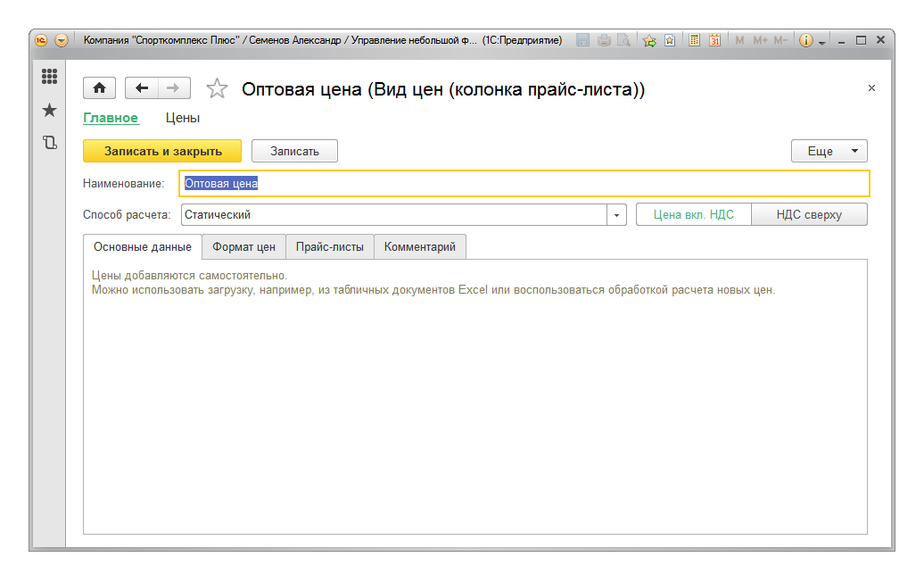Click the 1C application logo icon
924x565 pixels.
click(41, 40)
